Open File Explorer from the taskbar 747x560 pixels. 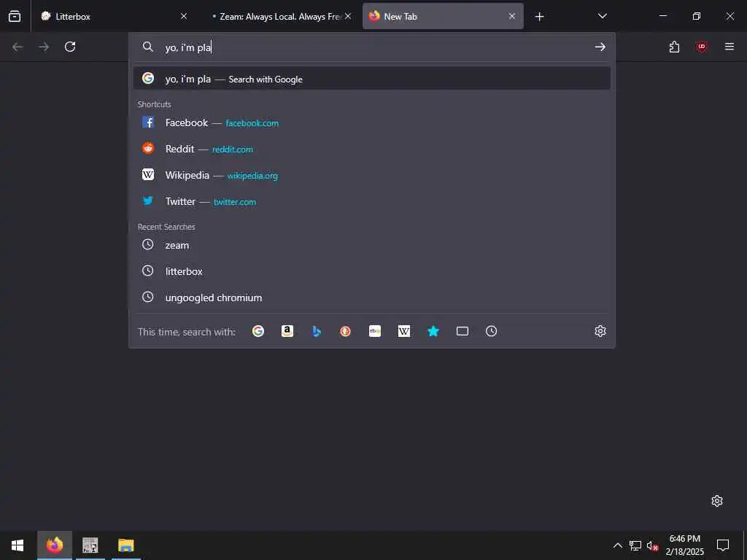[126, 545]
